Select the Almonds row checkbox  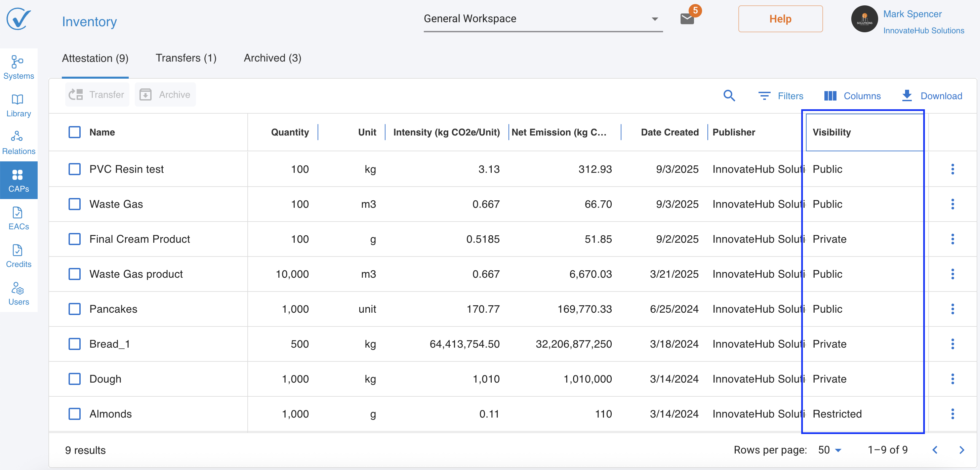click(75, 414)
